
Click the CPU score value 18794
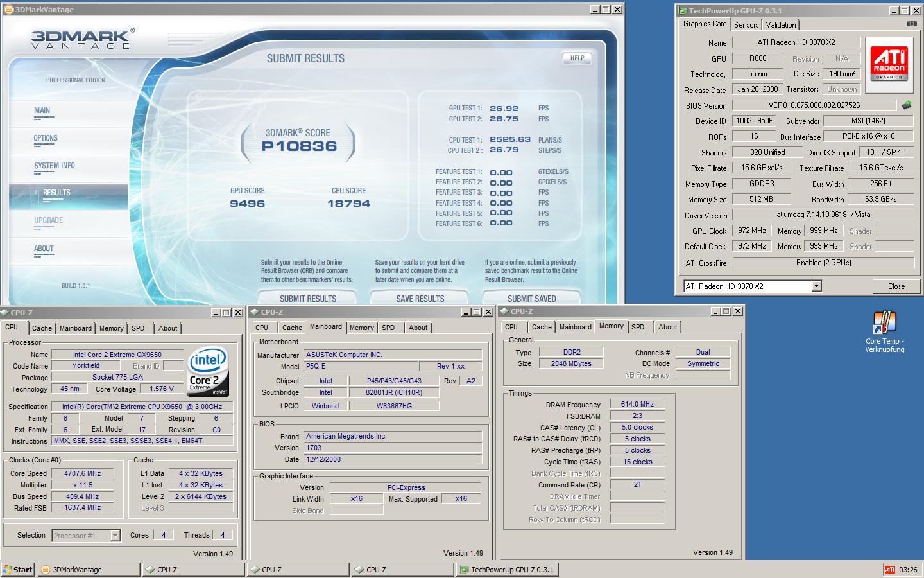[348, 204]
